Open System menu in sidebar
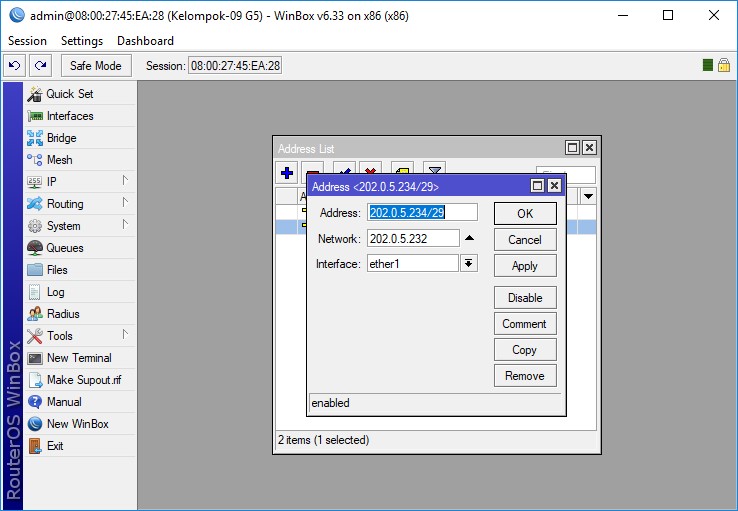Screen dimensions: 738x511 coord(80,226)
